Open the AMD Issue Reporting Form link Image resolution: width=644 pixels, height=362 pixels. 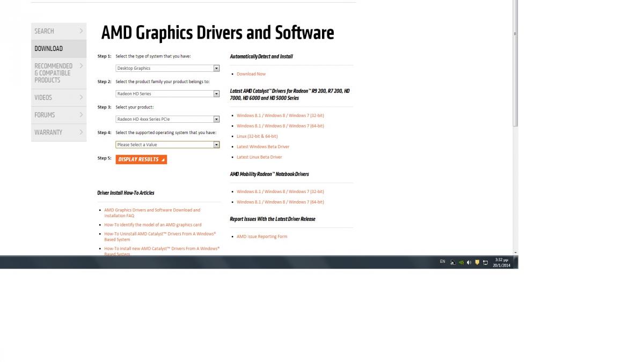coord(262,237)
